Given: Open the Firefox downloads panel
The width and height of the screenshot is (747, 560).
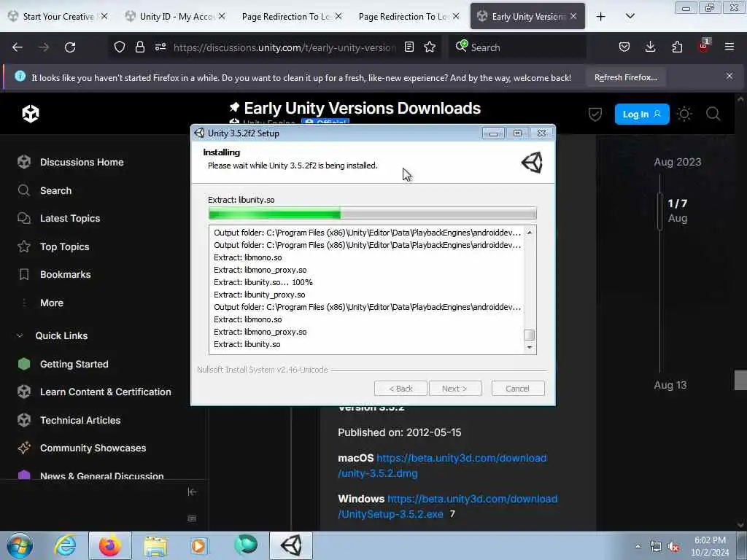Looking at the screenshot, I should [650, 47].
